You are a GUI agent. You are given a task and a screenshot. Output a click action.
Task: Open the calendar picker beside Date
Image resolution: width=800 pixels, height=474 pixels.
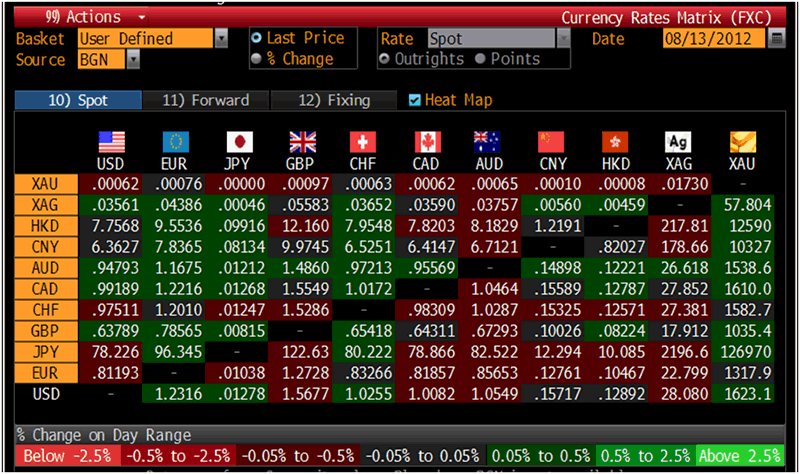[777, 39]
